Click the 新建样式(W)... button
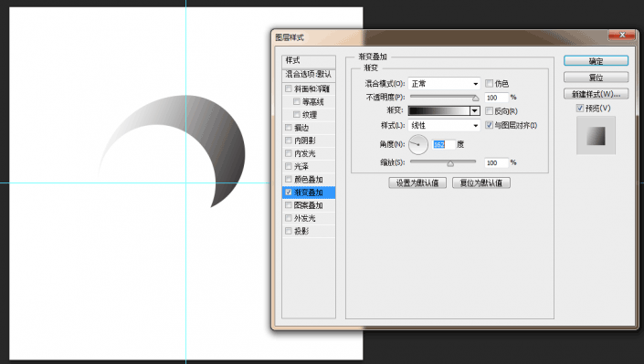This screenshot has height=364, width=644. pos(596,94)
